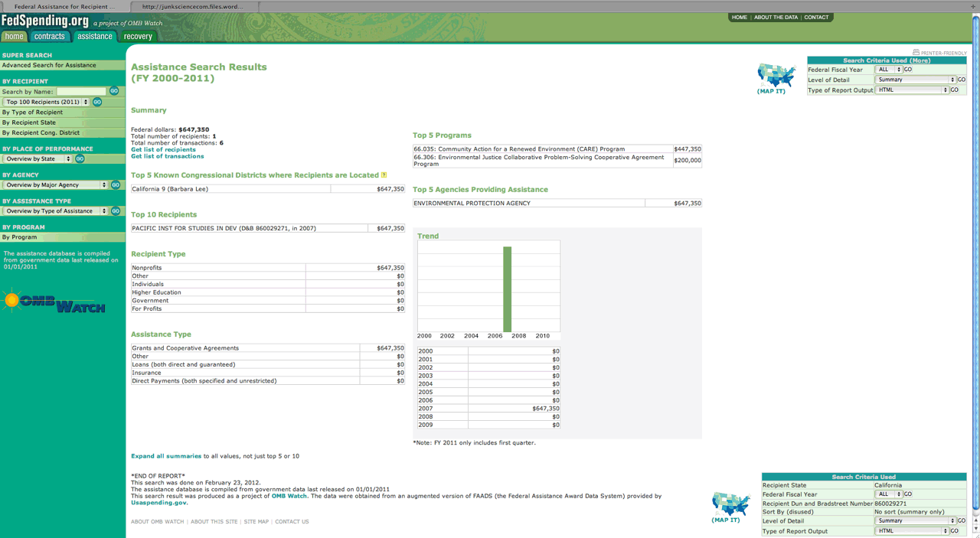Click the Search by Name input field
The height and width of the screenshot is (538, 980).
coord(81,91)
